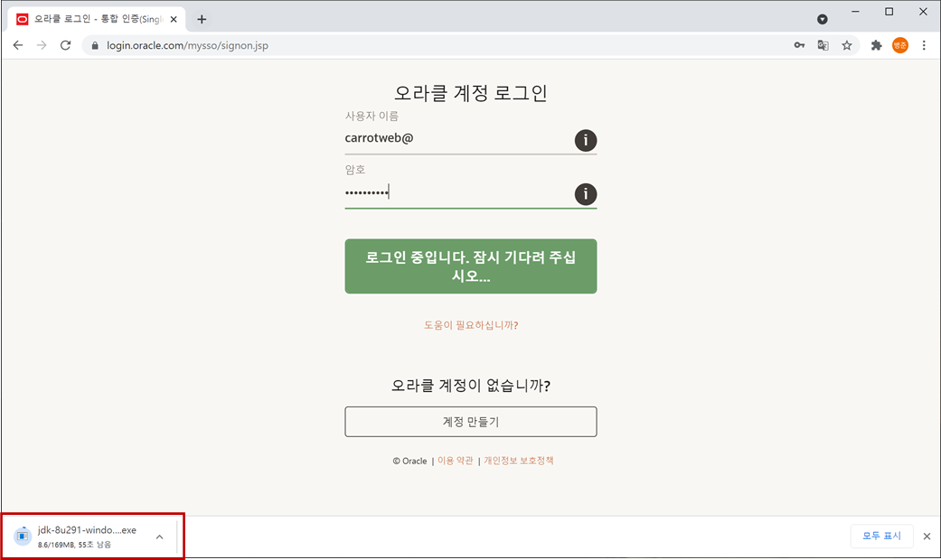Click the address bar URL text

tap(187, 45)
